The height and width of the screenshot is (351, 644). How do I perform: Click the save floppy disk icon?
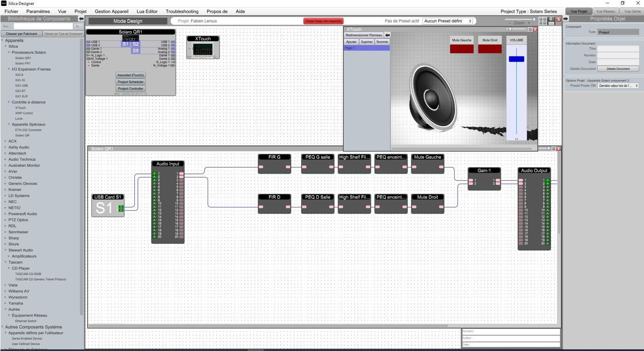pyautogui.click(x=551, y=21)
